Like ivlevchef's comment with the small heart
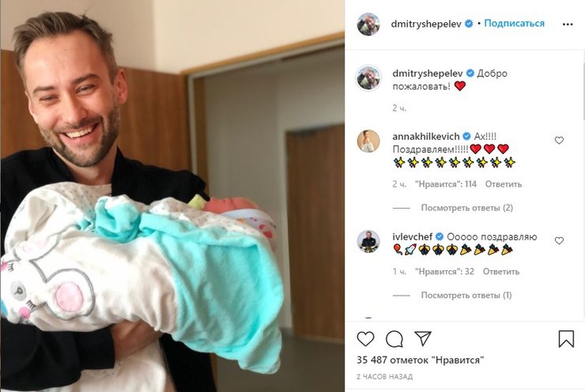The image size is (585, 392). pos(559,240)
